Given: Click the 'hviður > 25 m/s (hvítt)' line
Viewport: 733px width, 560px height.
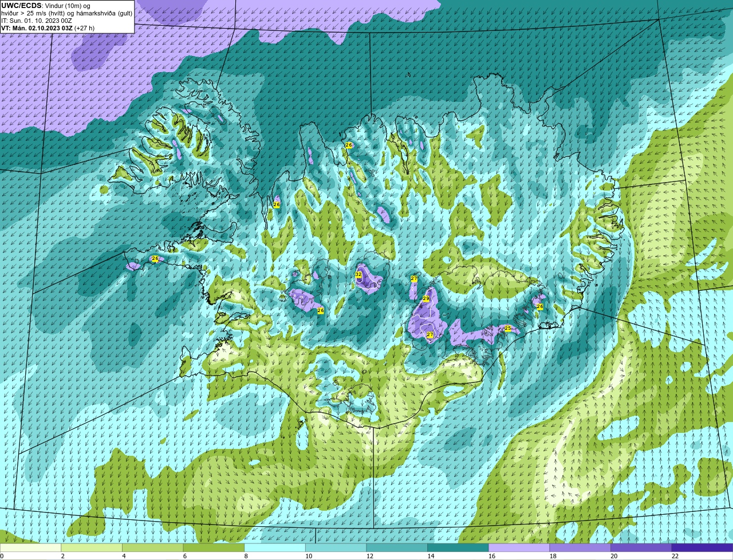Looking at the screenshot, I should pyautogui.click(x=34, y=13).
